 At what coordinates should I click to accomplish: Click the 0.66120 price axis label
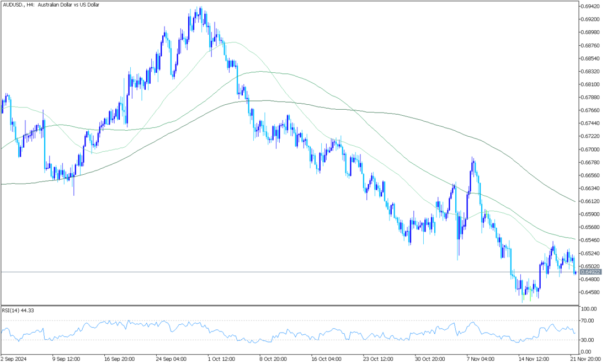[590, 201]
